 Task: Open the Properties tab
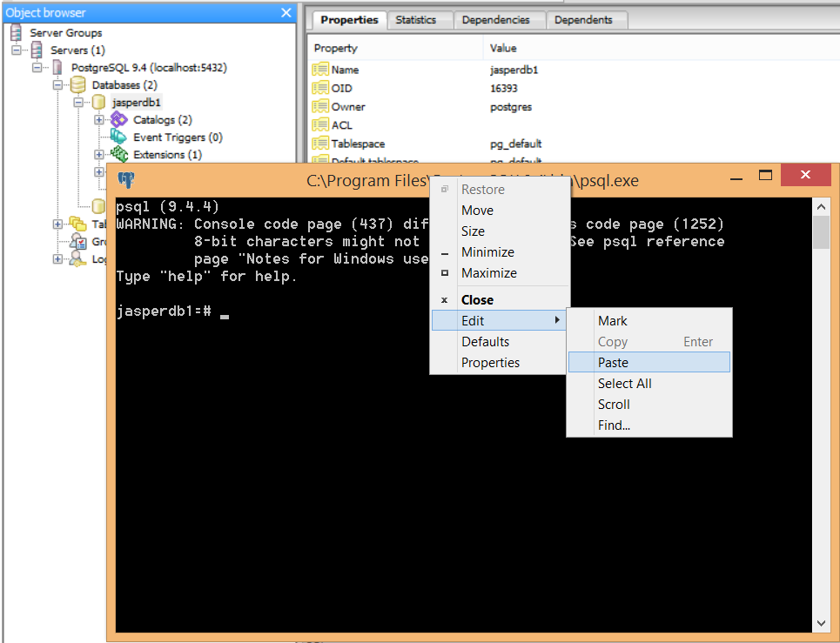click(x=349, y=20)
